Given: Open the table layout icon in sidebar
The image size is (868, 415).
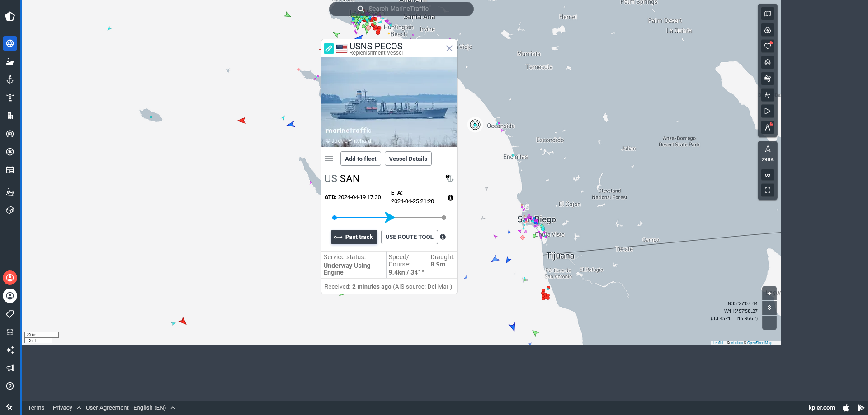Looking at the screenshot, I should pos(10,170).
